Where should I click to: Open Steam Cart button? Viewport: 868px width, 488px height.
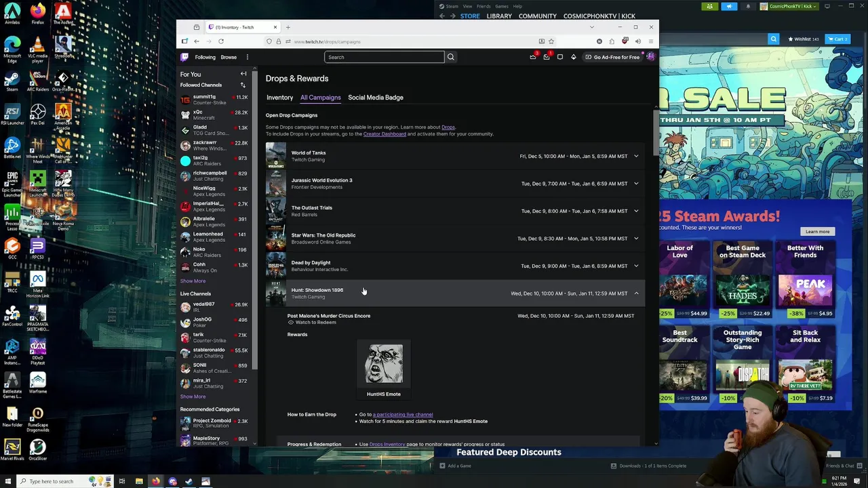837,39
